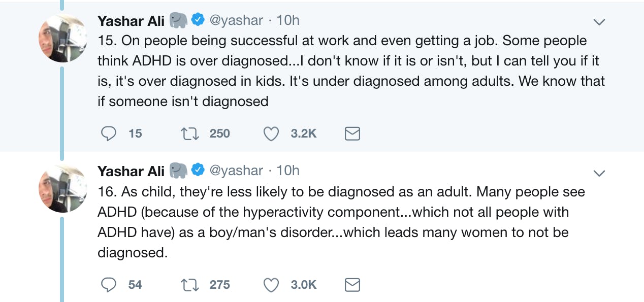View the 10h timestamp on tweet 15
Image resolution: width=644 pixels, height=302 pixels.
[288, 20]
